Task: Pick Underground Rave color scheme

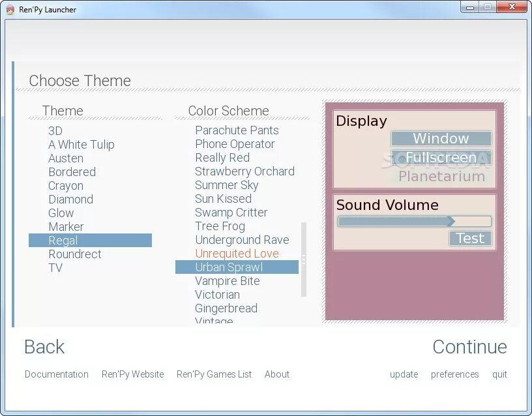Action: tap(243, 240)
